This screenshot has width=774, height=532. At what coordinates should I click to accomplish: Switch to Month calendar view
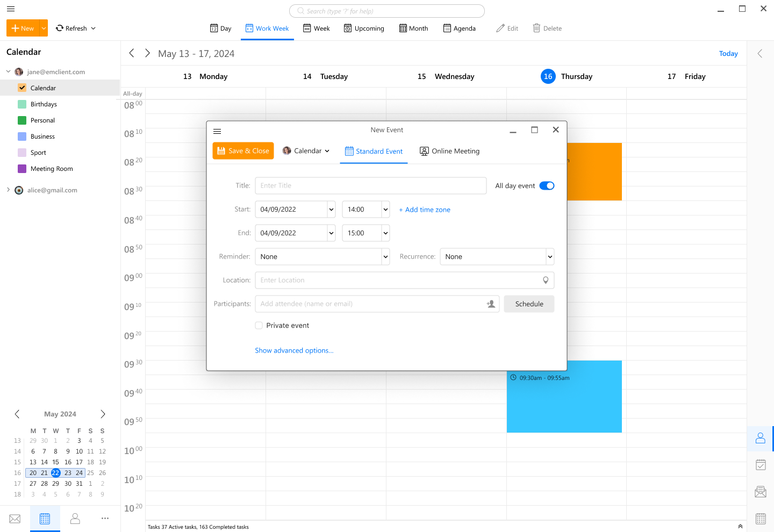[x=413, y=28]
